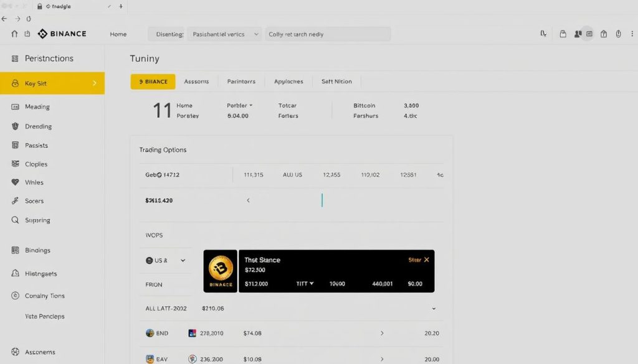The image size is (638, 364).
Task: Click the lock bag icon in top right
Action: [x=563, y=34]
